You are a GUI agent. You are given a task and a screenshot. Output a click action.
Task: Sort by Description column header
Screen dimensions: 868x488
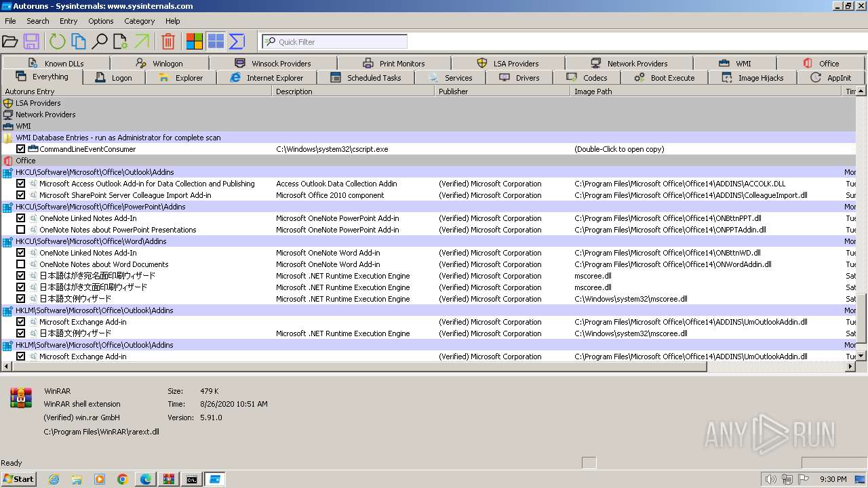pyautogui.click(x=354, y=91)
